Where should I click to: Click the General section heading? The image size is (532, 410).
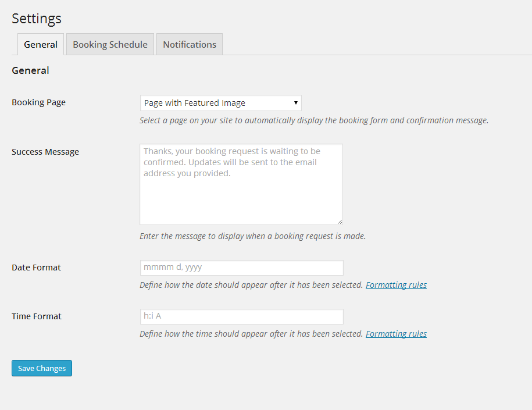pyautogui.click(x=30, y=70)
